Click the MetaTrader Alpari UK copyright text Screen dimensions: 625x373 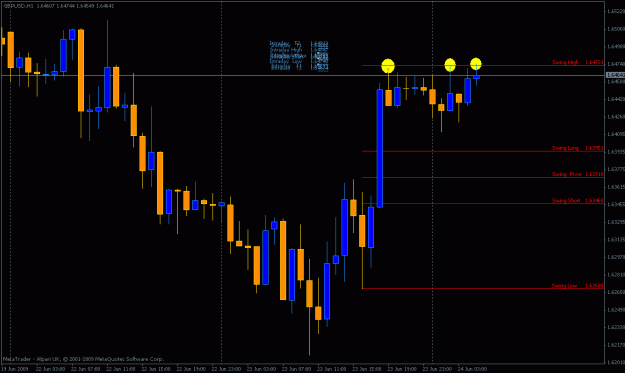click(83, 359)
